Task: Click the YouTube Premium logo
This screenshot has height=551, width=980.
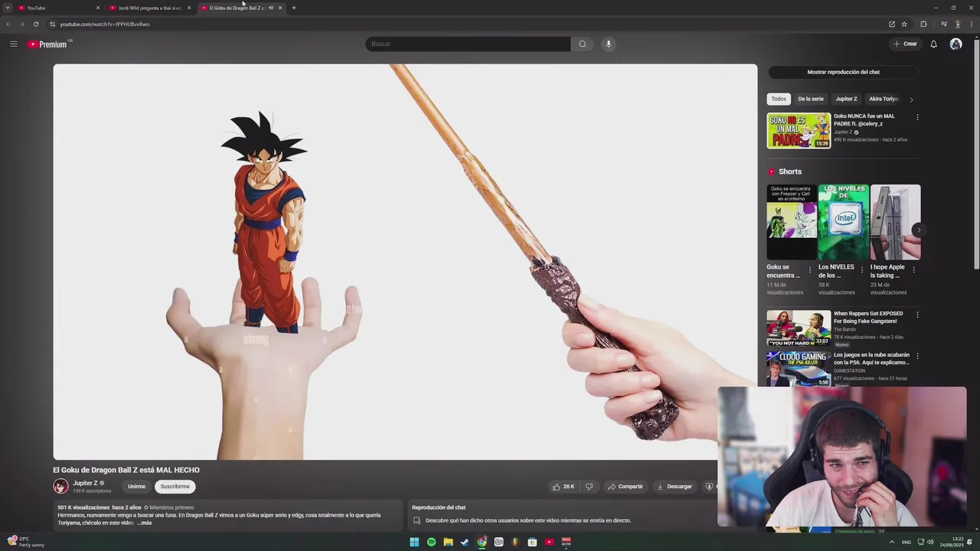Action: click(49, 44)
